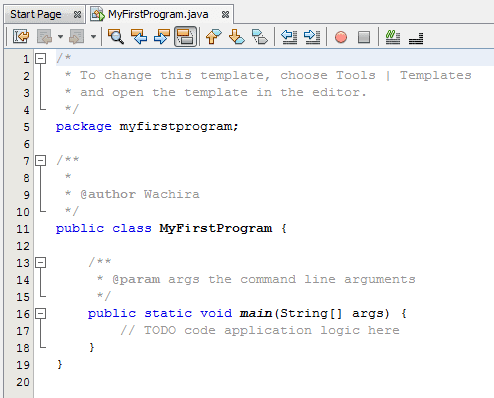Viewport: 494px width, 398px height.
Task: Click the word 'editor.' on line 3
Action: point(339,92)
